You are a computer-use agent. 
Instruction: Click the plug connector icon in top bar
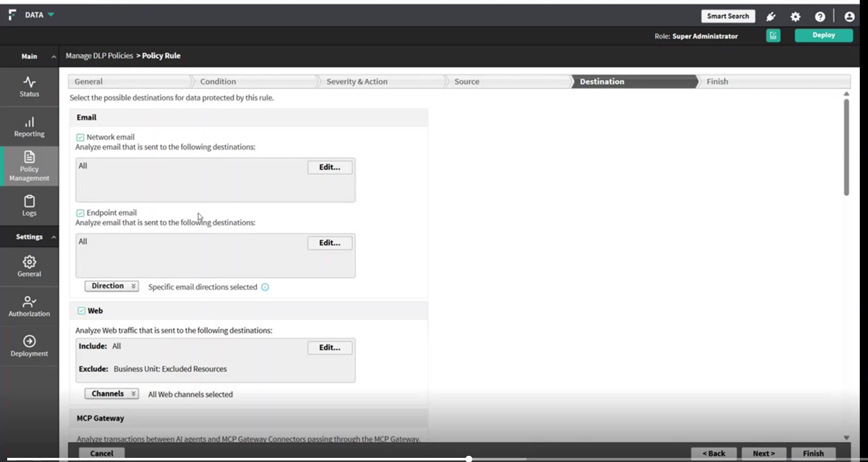(x=771, y=16)
